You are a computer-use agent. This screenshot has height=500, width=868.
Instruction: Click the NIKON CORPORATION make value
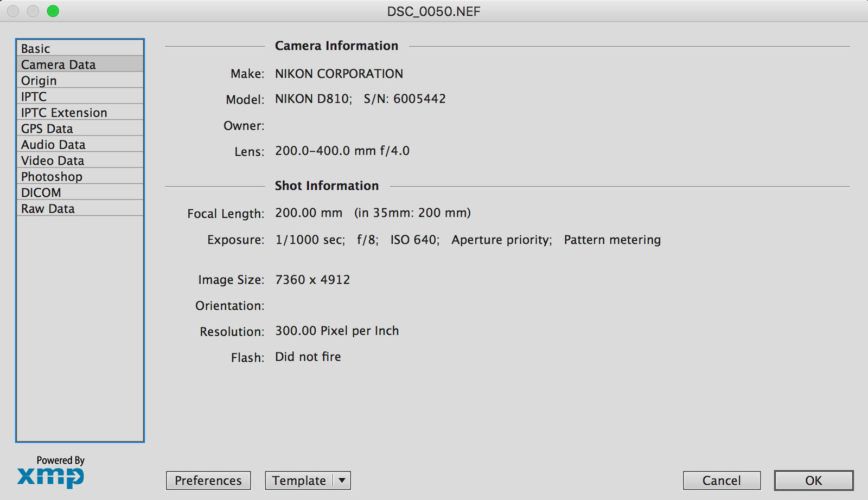click(x=339, y=74)
